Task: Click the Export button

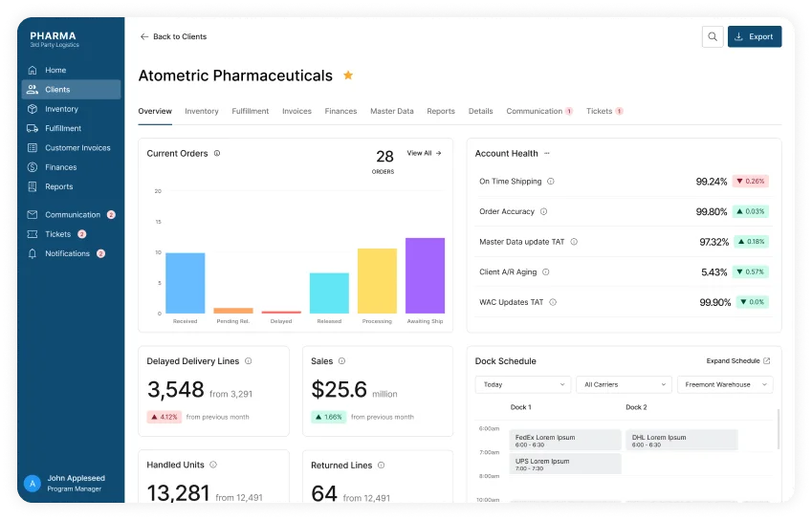Action: coord(754,37)
